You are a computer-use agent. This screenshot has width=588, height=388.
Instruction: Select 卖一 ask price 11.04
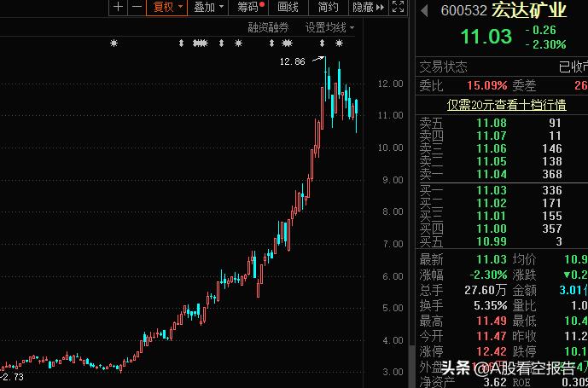(x=492, y=174)
